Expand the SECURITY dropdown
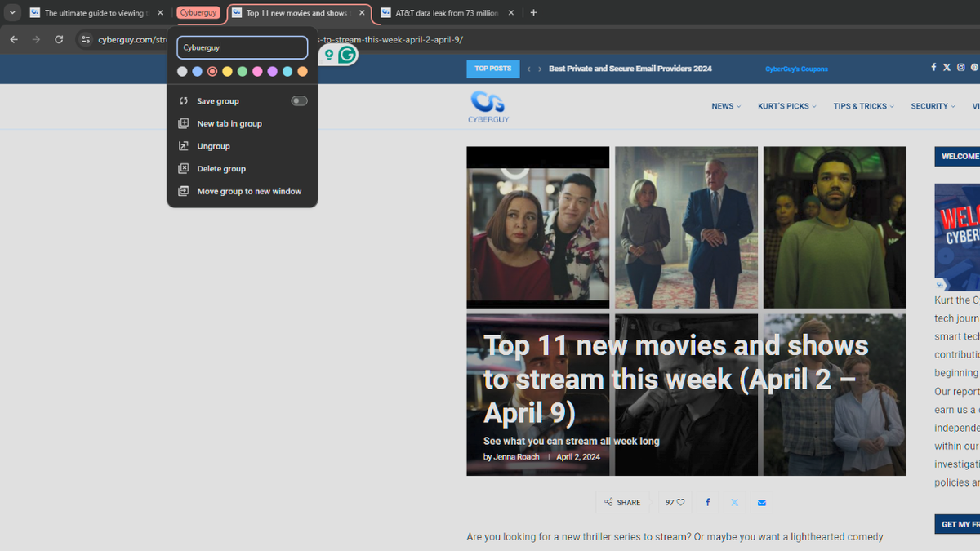This screenshot has height=551, width=980. (932, 106)
